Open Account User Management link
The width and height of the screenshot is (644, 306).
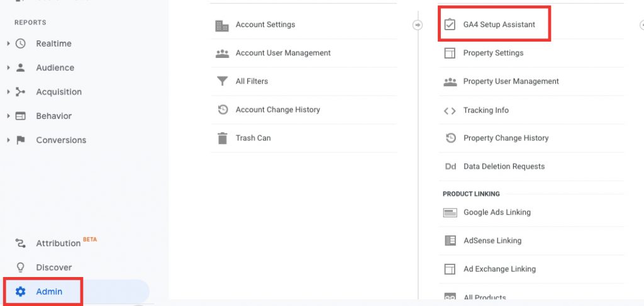(x=283, y=53)
